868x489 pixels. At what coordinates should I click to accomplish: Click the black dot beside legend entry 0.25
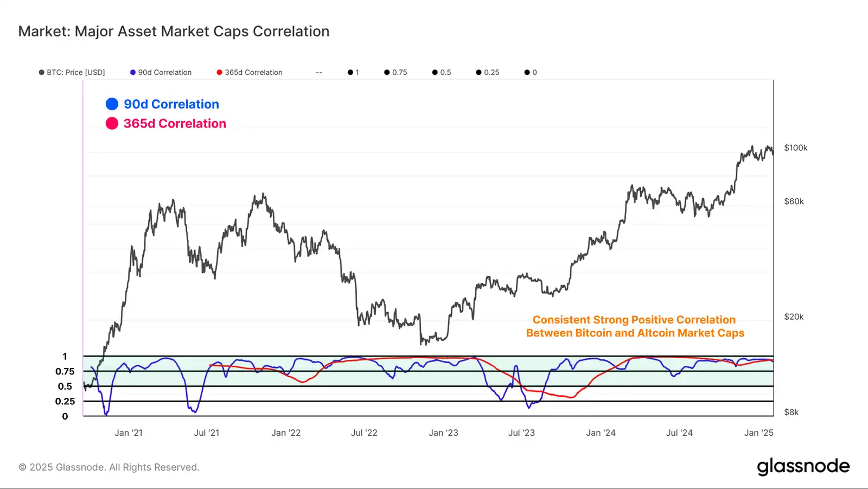(478, 72)
